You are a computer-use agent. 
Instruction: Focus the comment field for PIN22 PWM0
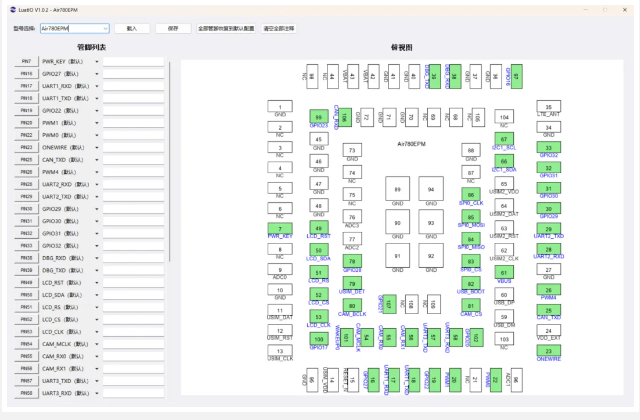[133, 135]
